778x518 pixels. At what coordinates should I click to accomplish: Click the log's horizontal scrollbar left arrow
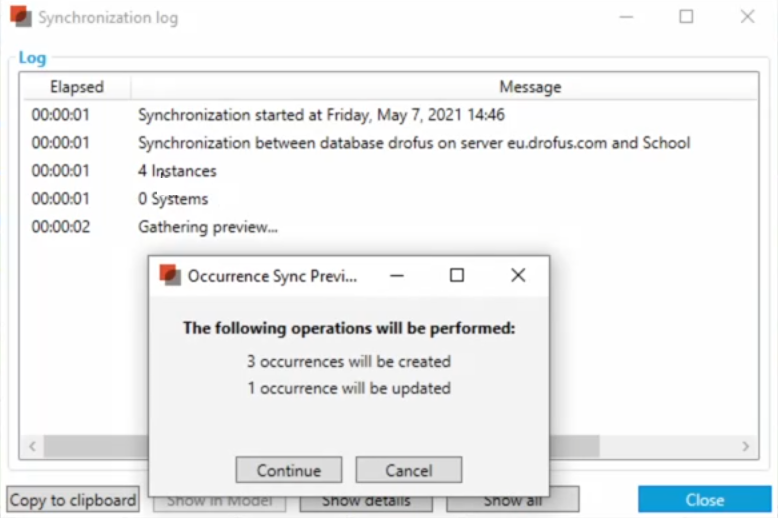pyautogui.click(x=32, y=446)
